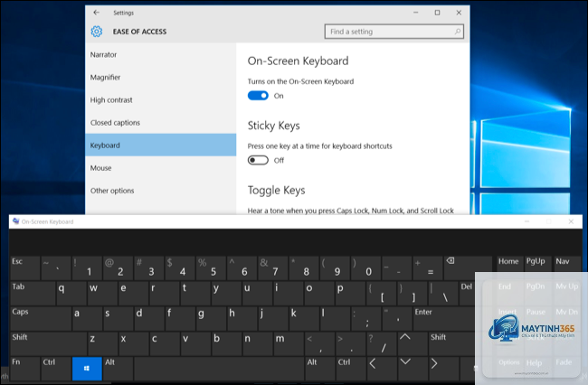The image size is (588, 385).
Task: Open Closed captions settings page
Action: tap(160, 123)
